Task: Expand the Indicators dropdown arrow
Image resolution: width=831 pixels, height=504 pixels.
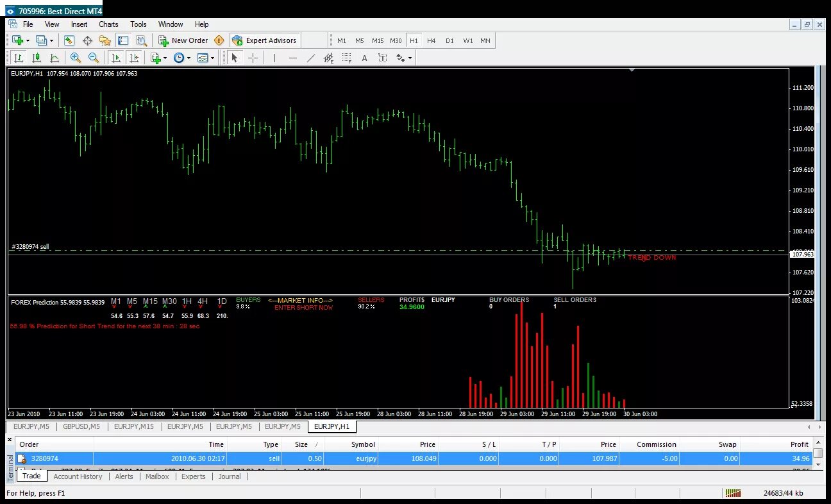Action: tap(165, 58)
